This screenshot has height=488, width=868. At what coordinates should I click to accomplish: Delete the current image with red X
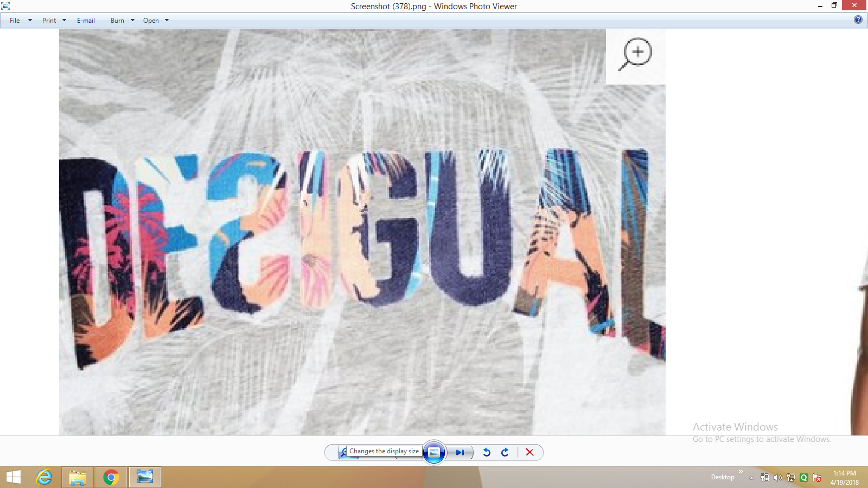click(x=529, y=452)
